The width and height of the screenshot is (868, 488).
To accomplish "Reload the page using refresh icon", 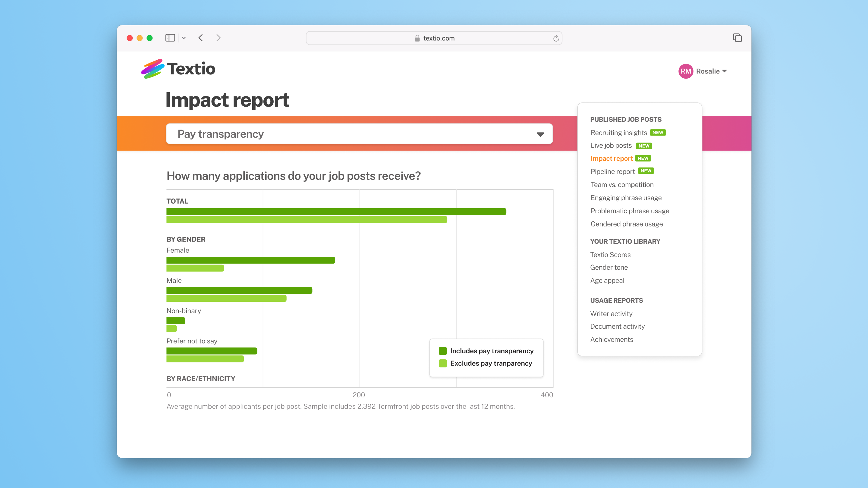I will click(x=556, y=38).
